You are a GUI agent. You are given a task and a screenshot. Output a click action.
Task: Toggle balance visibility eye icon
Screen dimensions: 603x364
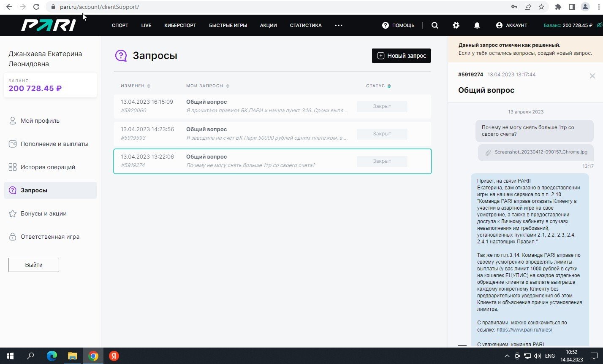(599, 25)
